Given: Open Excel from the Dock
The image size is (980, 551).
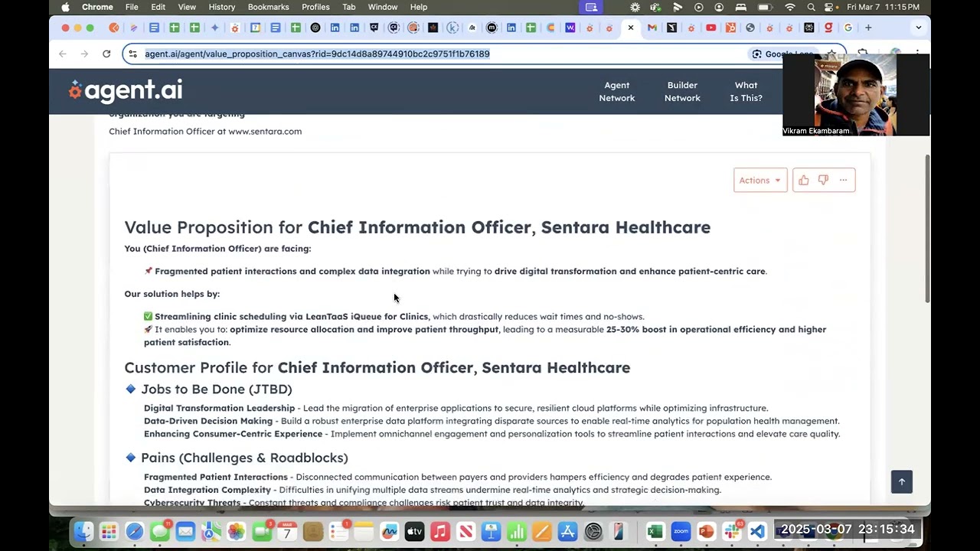Looking at the screenshot, I should [655, 531].
